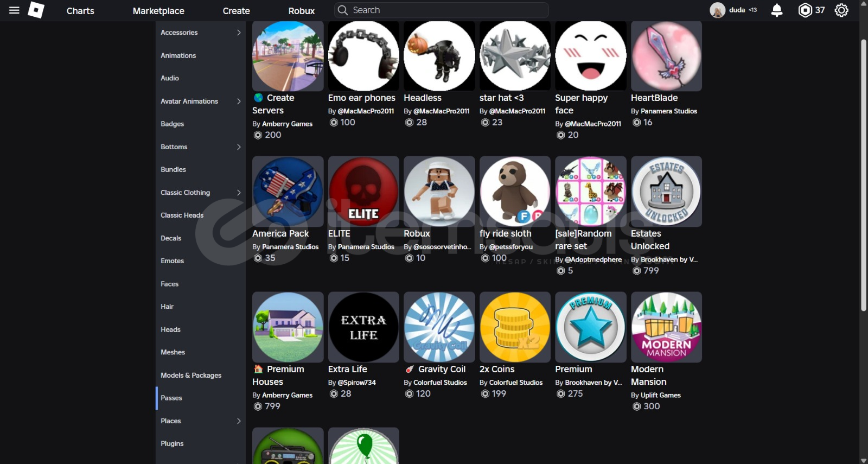This screenshot has height=464, width=868.
Task: Select the Heads category
Action: (x=171, y=329)
